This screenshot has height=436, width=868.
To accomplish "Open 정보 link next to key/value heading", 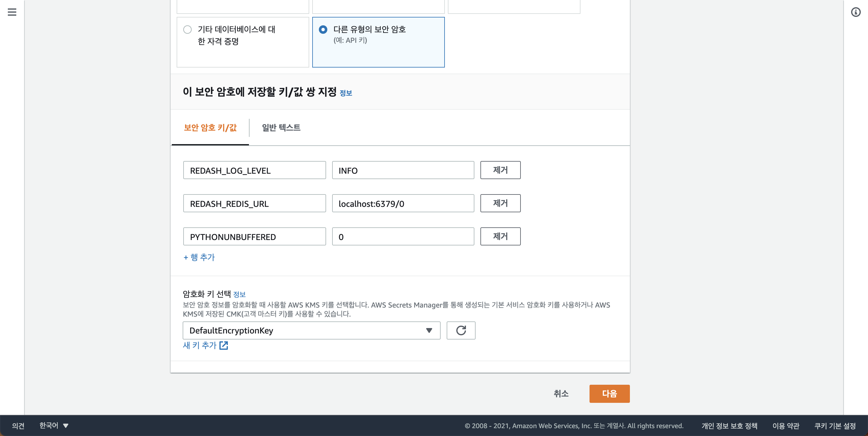I will [x=346, y=93].
